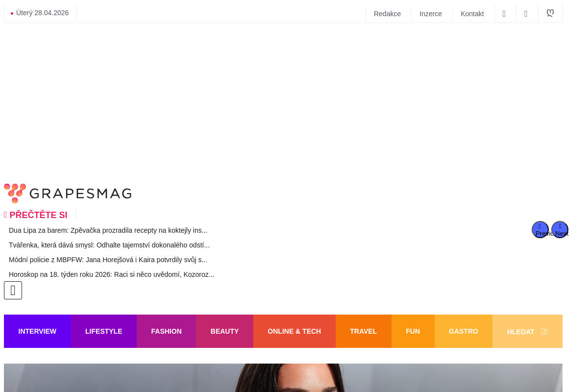Open the Dua Lipa za barem article

[108, 230]
